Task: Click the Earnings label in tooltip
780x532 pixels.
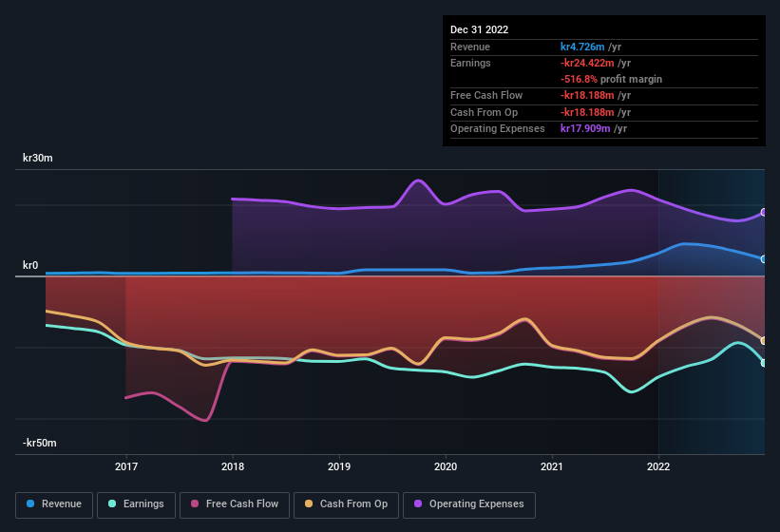Action: click(470, 63)
